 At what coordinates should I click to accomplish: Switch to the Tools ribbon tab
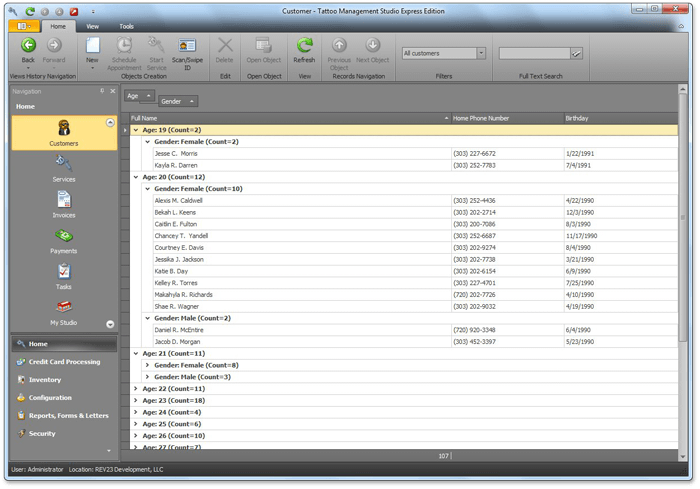(x=126, y=26)
